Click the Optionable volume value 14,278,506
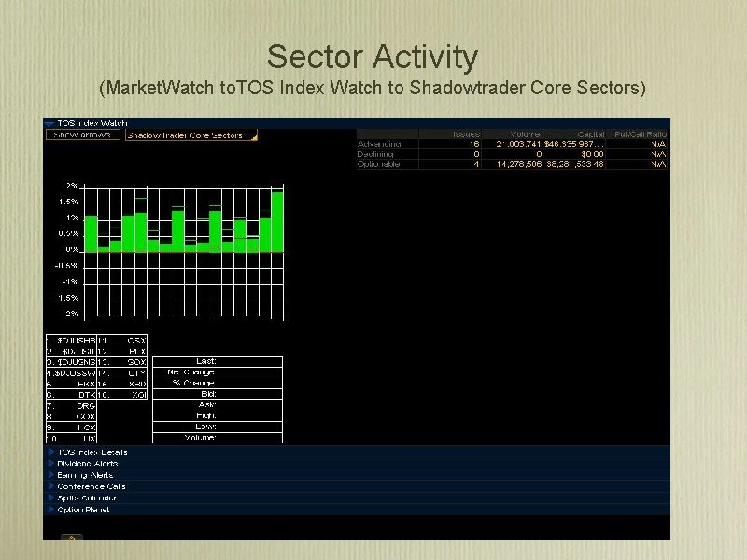 (x=519, y=164)
